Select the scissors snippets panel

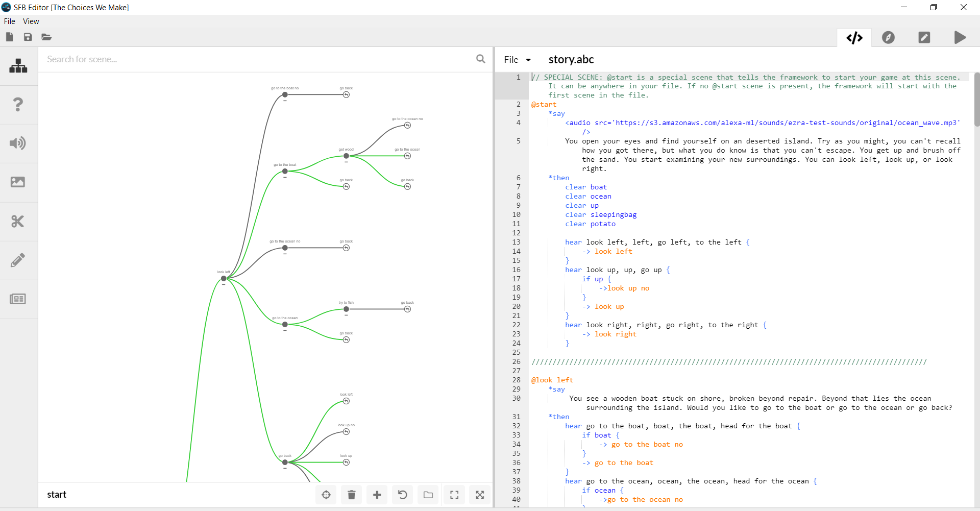[18, 222]
